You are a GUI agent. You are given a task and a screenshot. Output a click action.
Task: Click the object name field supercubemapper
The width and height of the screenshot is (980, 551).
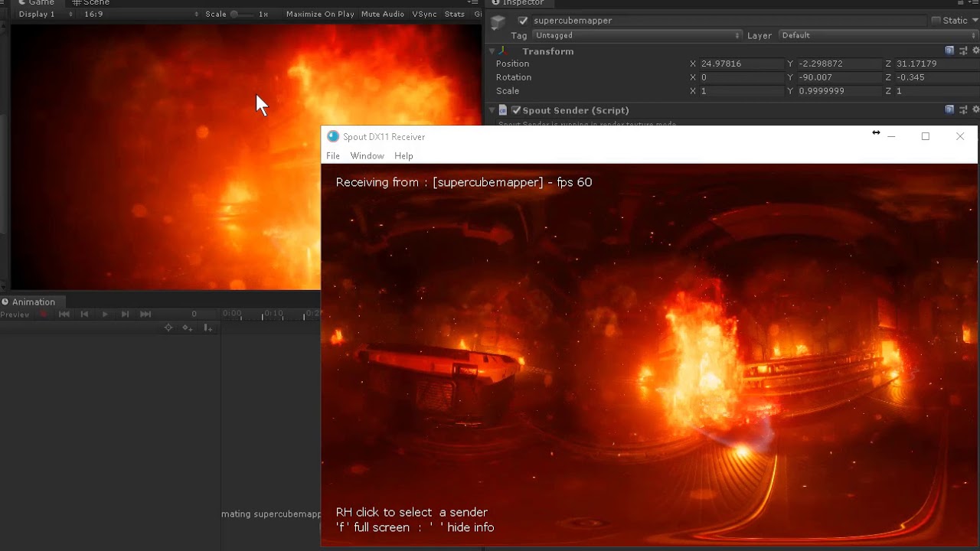(730, 21)
